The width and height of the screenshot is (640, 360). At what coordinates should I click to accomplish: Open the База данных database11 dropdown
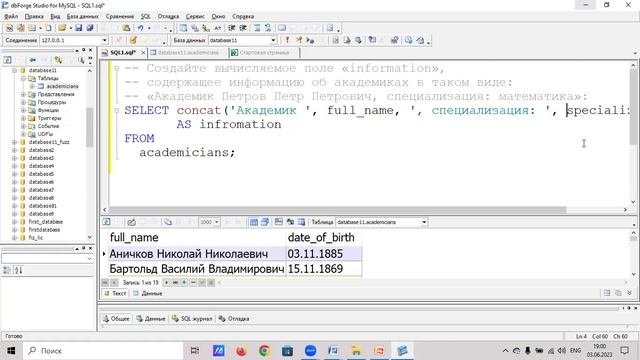tap(273, 40)
